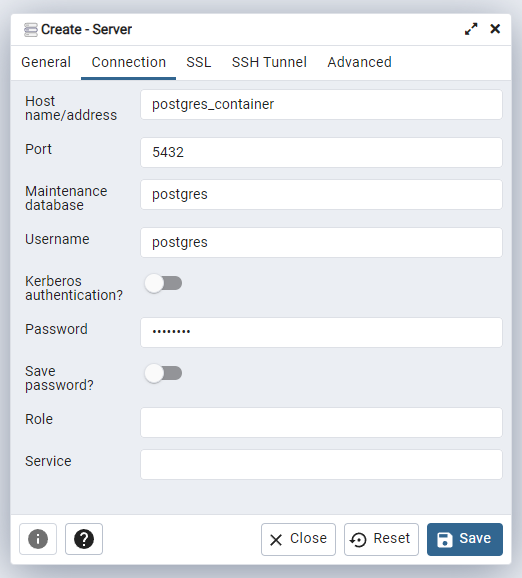
Task: Click the Host name/address label
Action: (71, 108)
